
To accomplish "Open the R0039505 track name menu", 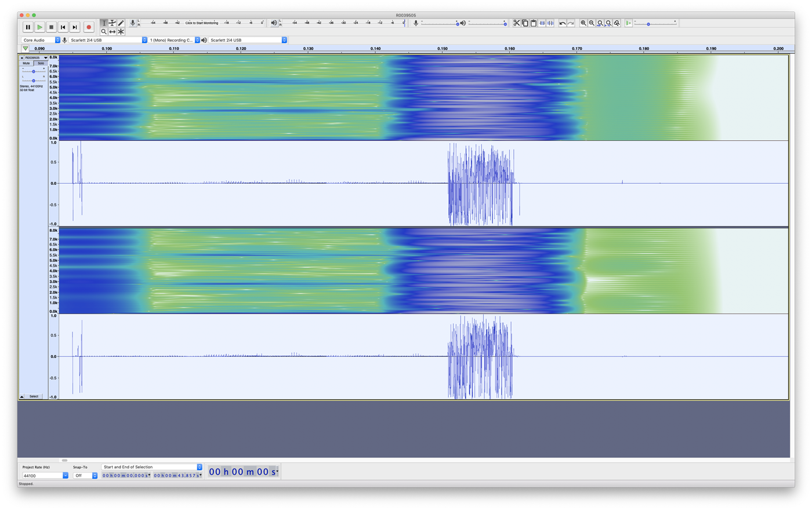I will (34, 58).
